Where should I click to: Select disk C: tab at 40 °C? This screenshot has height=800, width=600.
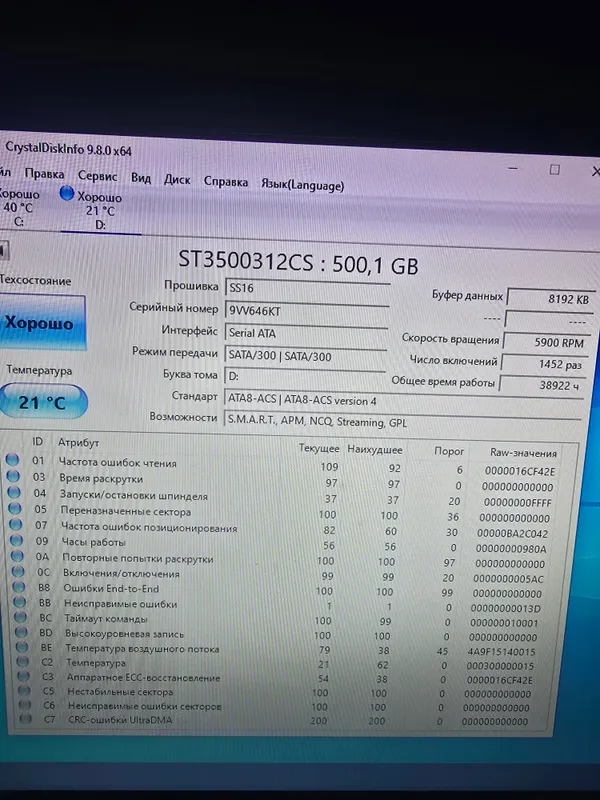(x=19, y=207)
